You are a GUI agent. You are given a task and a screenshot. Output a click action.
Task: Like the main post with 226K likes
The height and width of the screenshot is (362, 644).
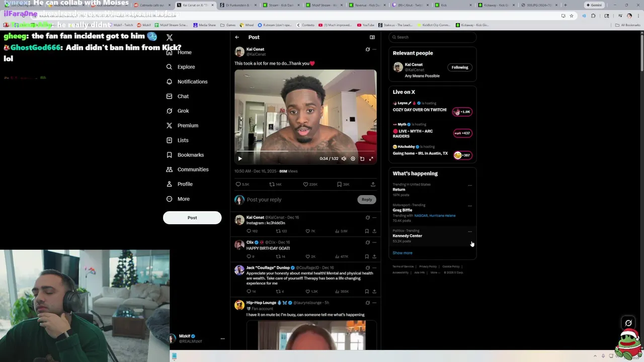click(x=305, y=185)
